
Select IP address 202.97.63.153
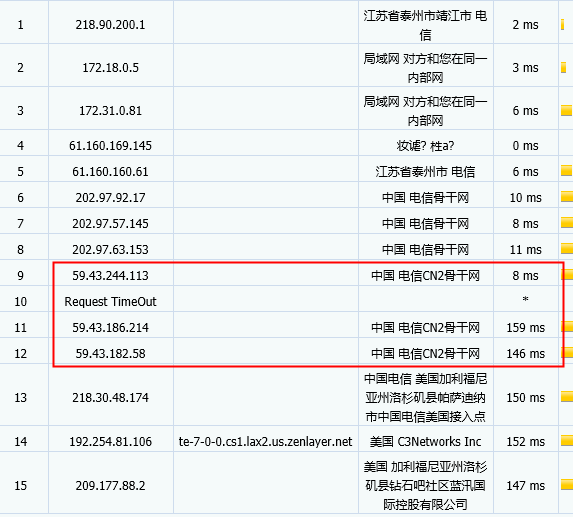point(110,250)
